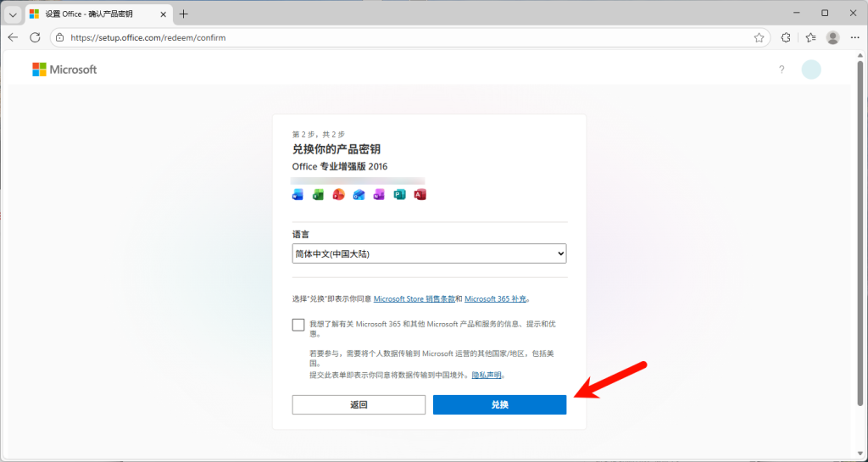Click the Access app icon
868x462 pixels.
point(420,194)
